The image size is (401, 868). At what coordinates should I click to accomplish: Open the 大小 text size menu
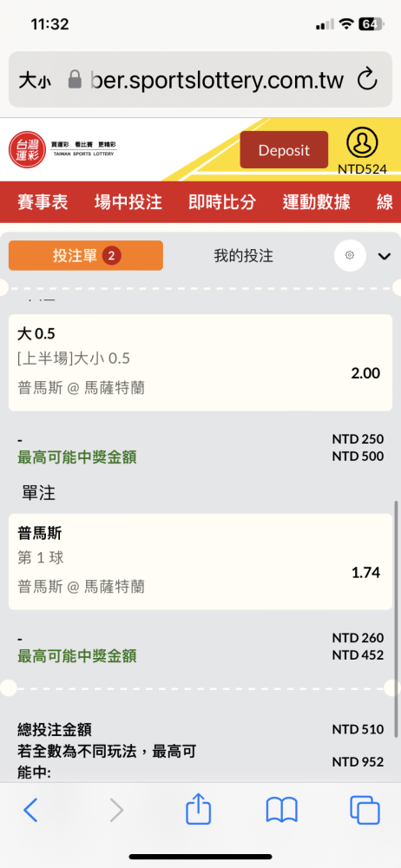coord(35,80)
